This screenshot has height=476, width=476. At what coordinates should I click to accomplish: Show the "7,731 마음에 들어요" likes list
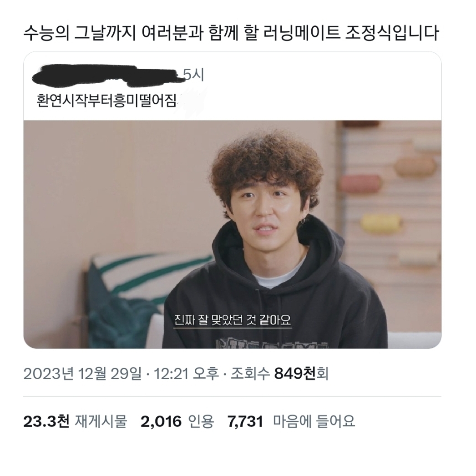coord(291,421)
